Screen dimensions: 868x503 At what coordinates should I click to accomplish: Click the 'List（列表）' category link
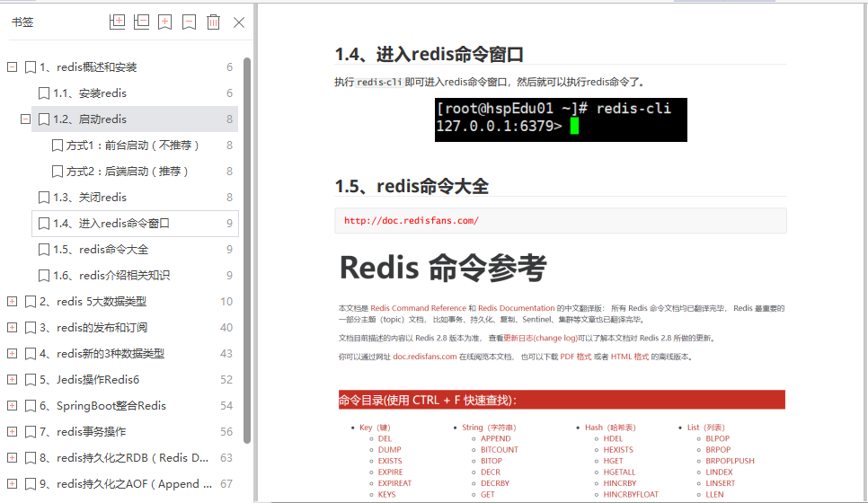tap(705, 428)
